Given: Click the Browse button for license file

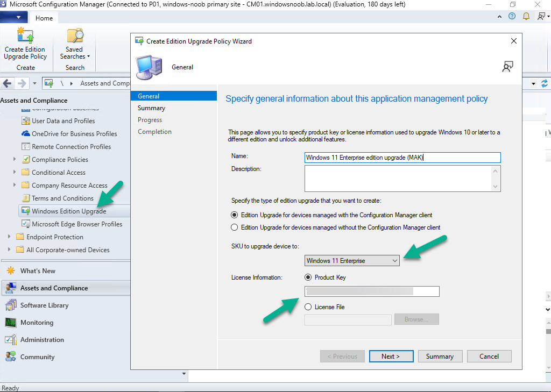Looking at the screenshot, I should coord(416,319).
